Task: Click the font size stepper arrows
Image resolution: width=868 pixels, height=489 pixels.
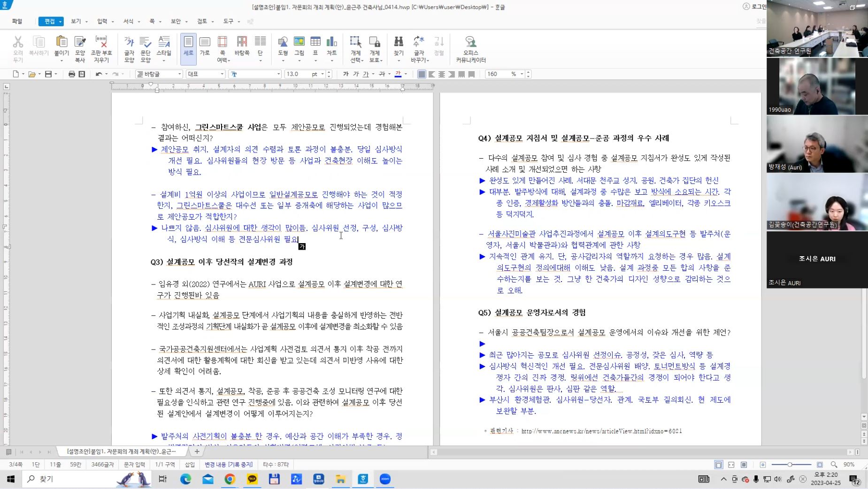Action: 329,74
